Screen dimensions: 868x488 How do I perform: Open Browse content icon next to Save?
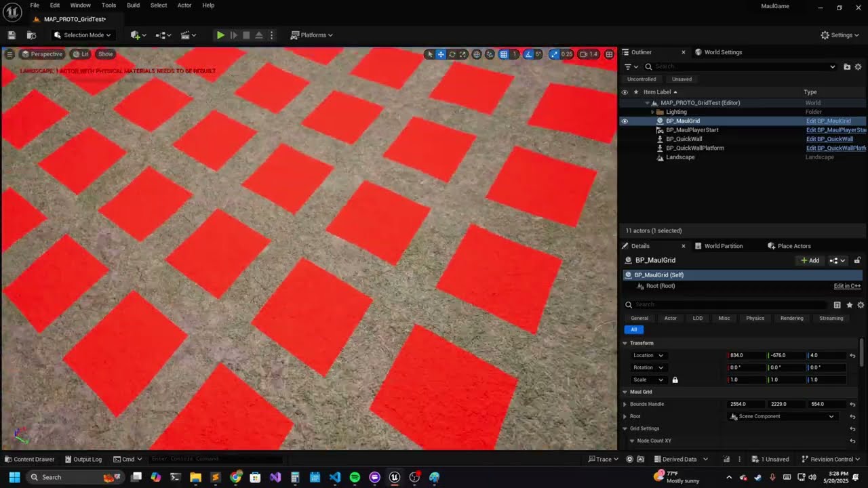[31, 35]
